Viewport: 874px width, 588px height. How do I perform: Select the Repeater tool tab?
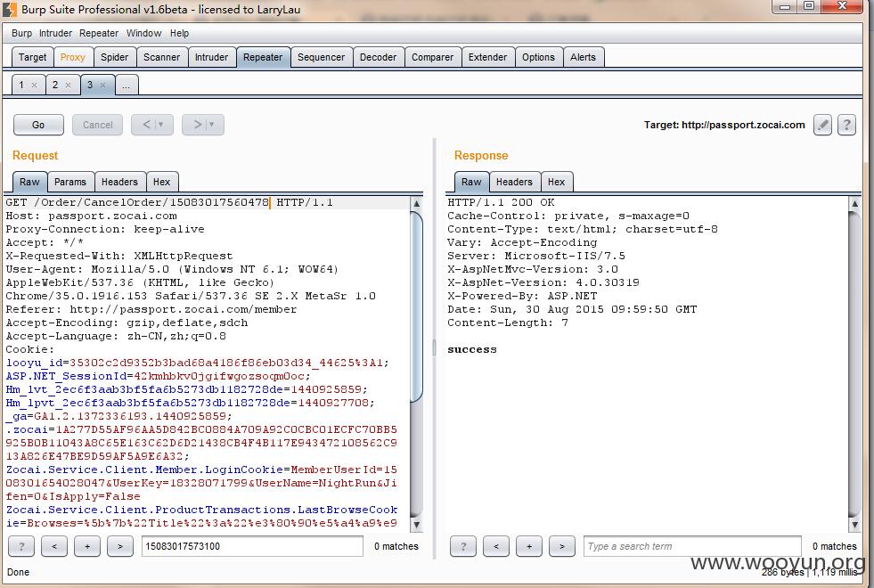[263, 57]
